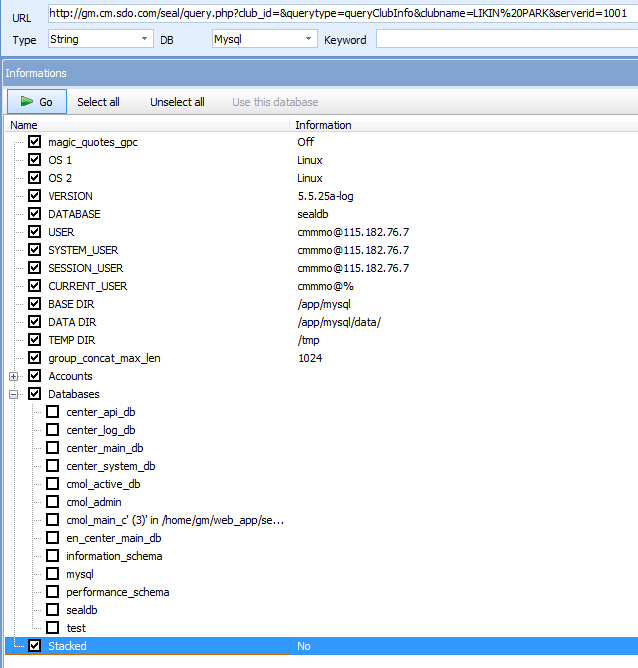This screenshot has width=638, height=668.
Task: Uncheck the DATABASE checkbox
Action: coord(34,213)
